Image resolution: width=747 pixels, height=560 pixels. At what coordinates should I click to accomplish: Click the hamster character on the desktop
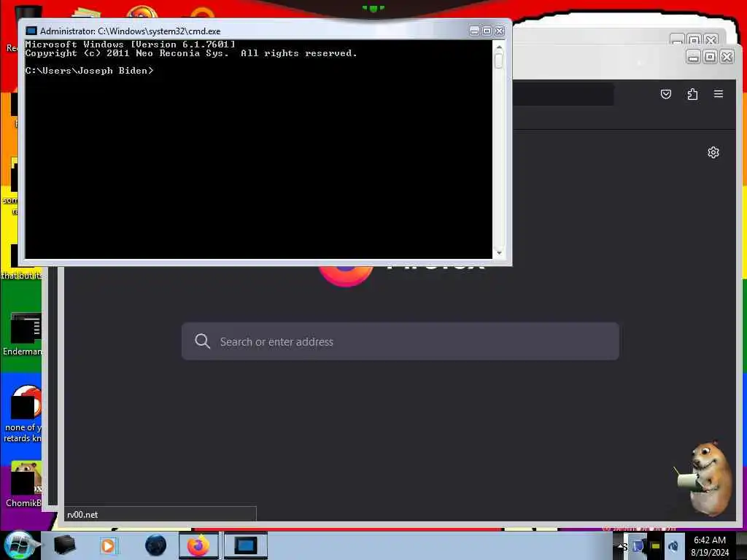click(x=704, y=478)
